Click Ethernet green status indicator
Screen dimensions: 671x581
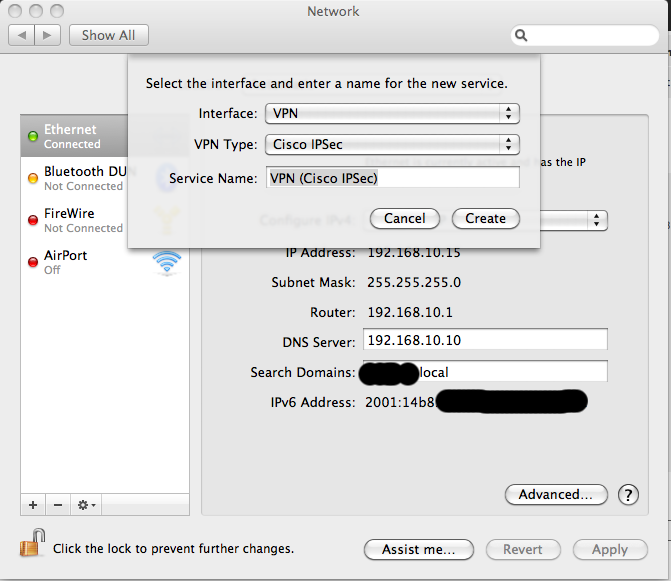pyautogui.click(x=33, y=136)
